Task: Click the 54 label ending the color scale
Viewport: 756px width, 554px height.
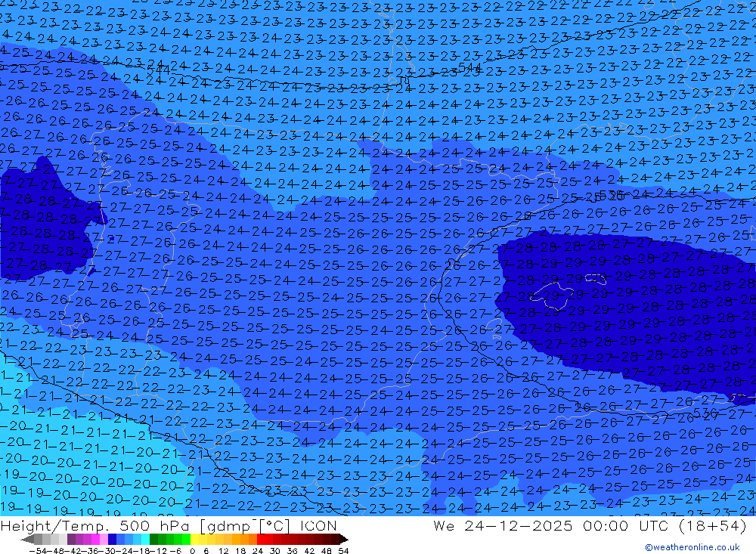Action: pyautogui.click(x=343, y=551)
